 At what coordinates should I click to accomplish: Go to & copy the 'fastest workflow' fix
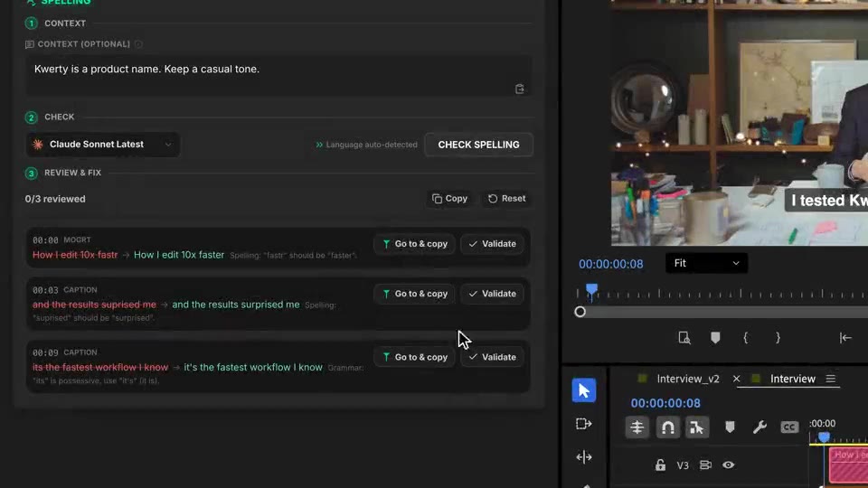(x=415, y=358)
